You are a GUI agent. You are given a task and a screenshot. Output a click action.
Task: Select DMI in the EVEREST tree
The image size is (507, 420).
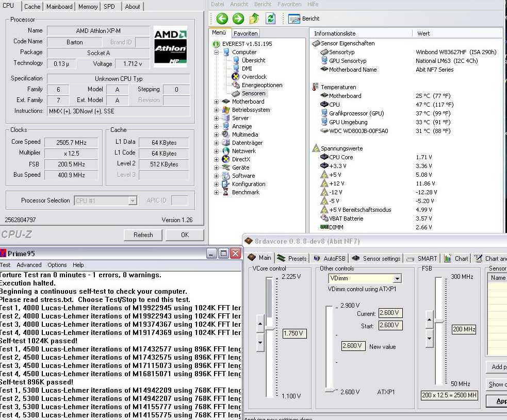pos(247,69)
